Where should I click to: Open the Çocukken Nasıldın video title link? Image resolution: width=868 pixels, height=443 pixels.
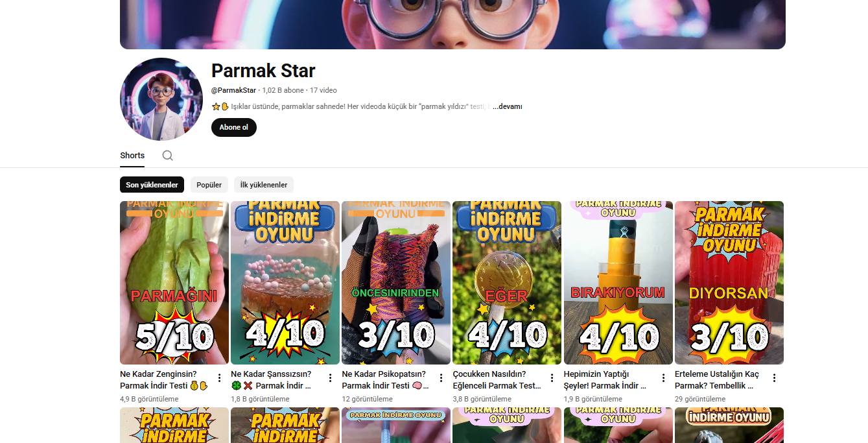(x=497, y=380)
